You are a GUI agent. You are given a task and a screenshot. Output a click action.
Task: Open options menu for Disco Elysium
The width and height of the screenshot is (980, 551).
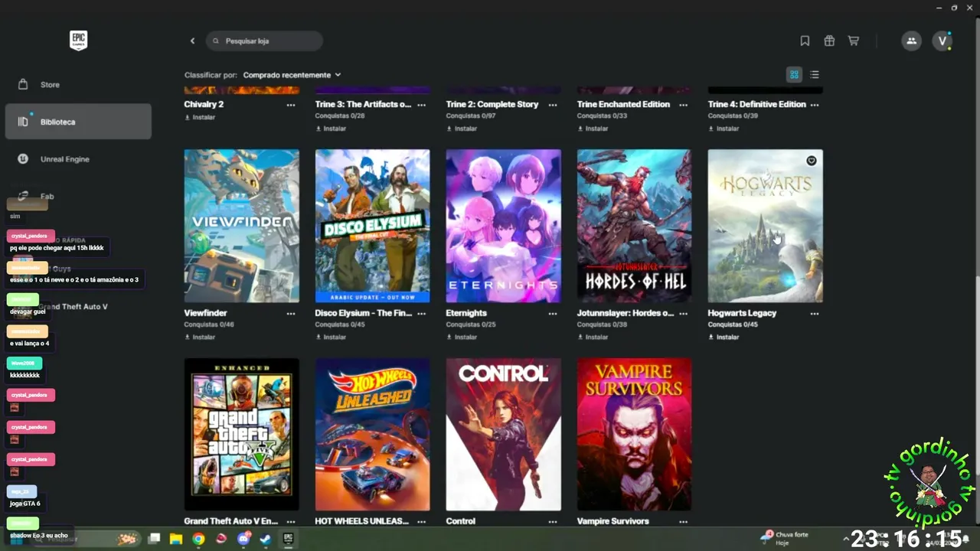pos(422,314)
